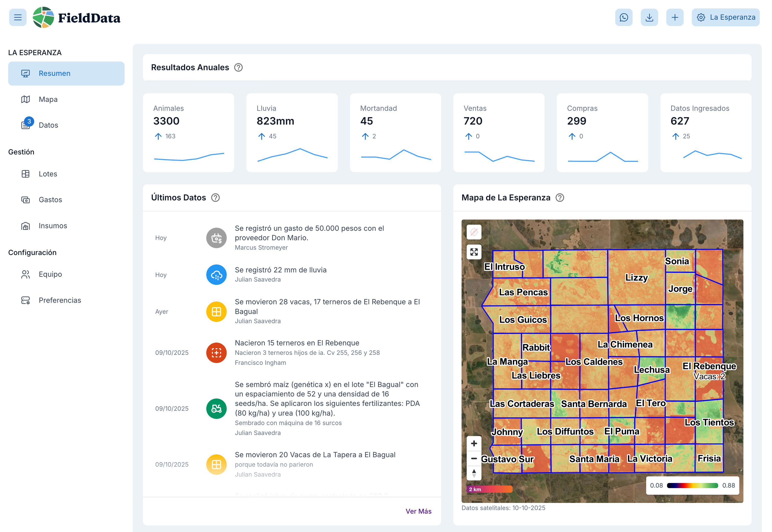
Task: Open the WhatsApp chat icon
Action: [623, 17]
